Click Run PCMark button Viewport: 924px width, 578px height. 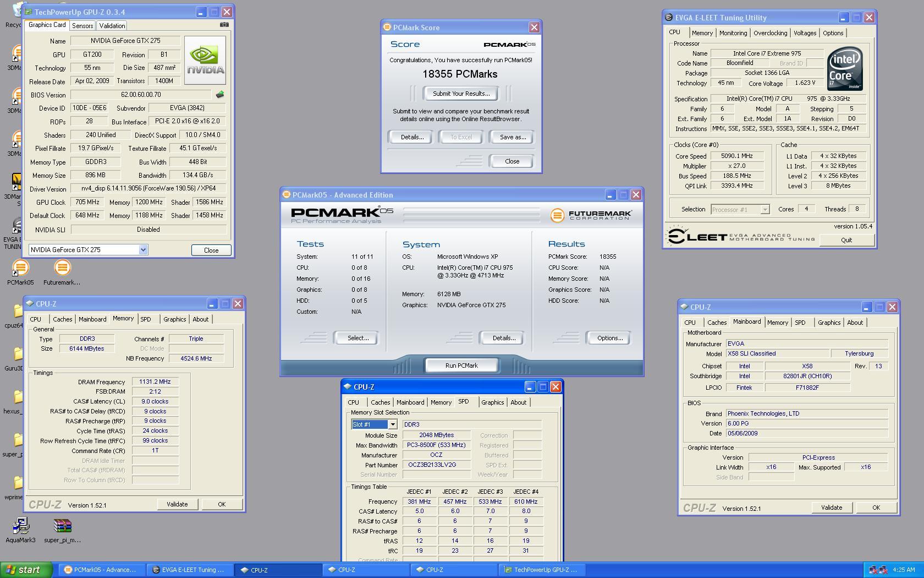coord(461,366)
